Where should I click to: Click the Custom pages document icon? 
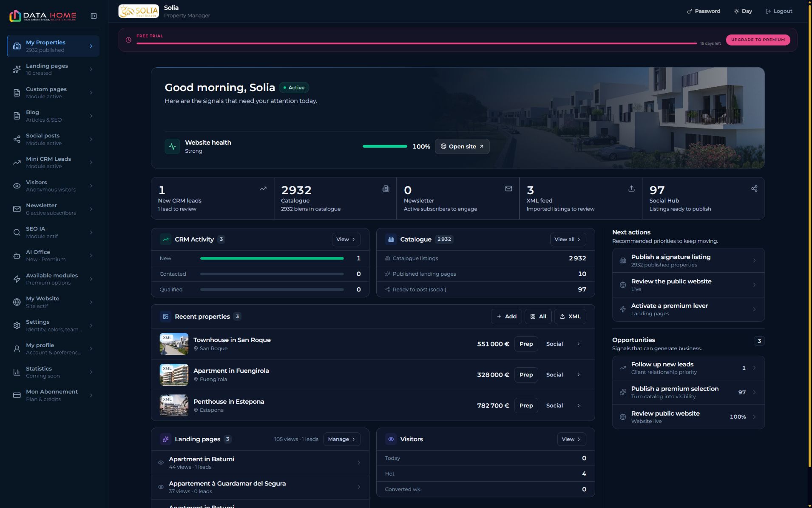click(17, 93)
